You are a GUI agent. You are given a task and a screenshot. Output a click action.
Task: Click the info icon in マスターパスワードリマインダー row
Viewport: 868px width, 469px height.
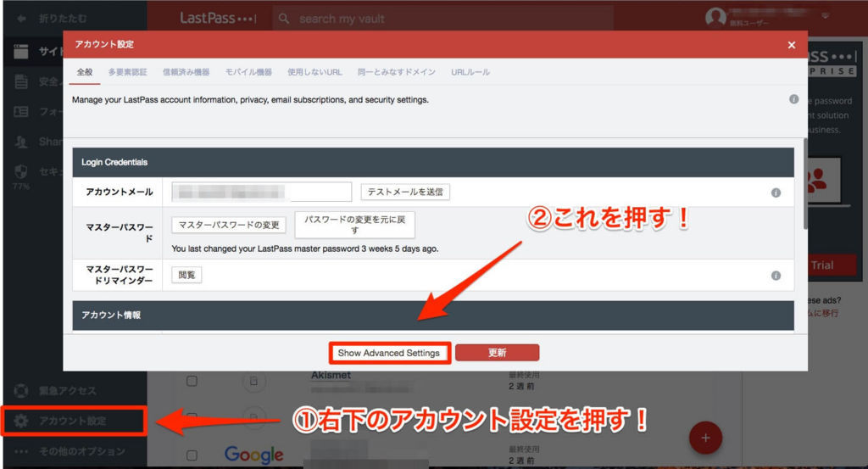click(x=776, y=276)
